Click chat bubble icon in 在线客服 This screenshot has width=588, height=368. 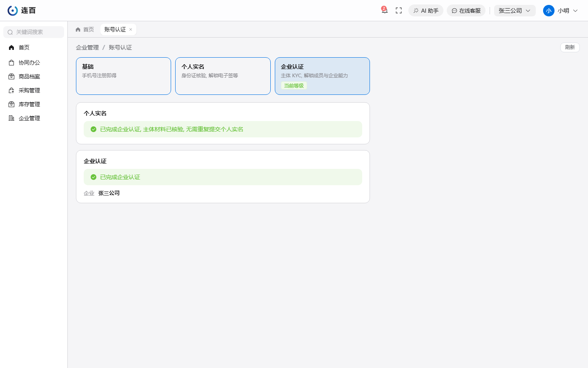click(x=454, y=11)
